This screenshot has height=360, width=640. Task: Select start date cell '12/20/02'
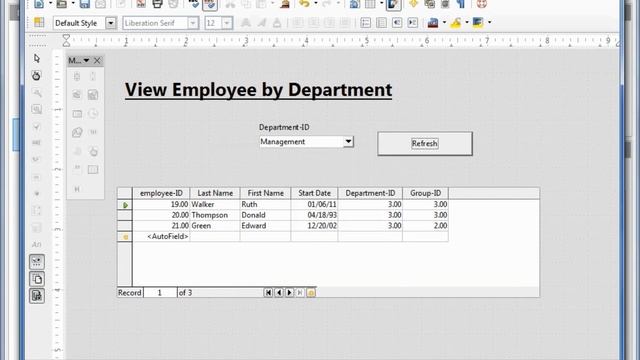314,225
